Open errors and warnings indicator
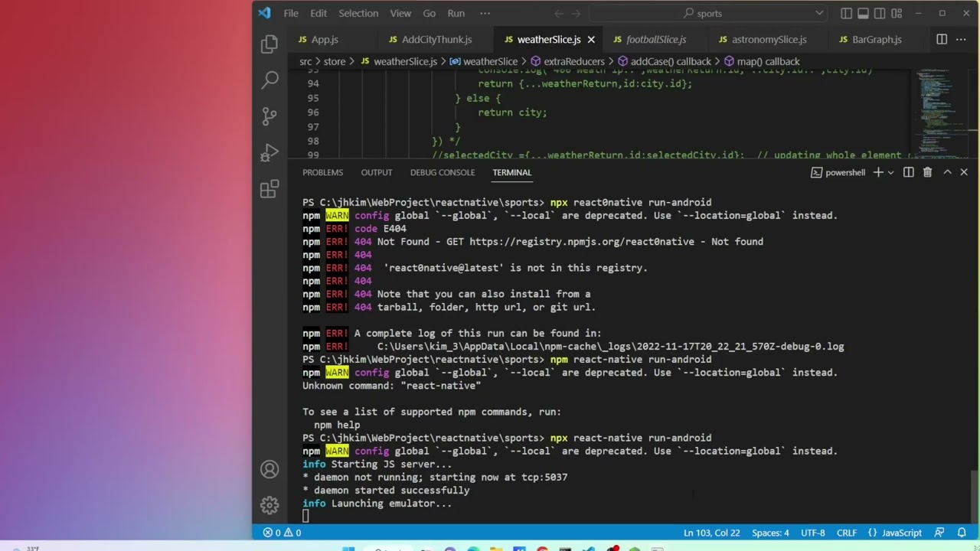This screenshot has width=980, height=551. point(282,533)
